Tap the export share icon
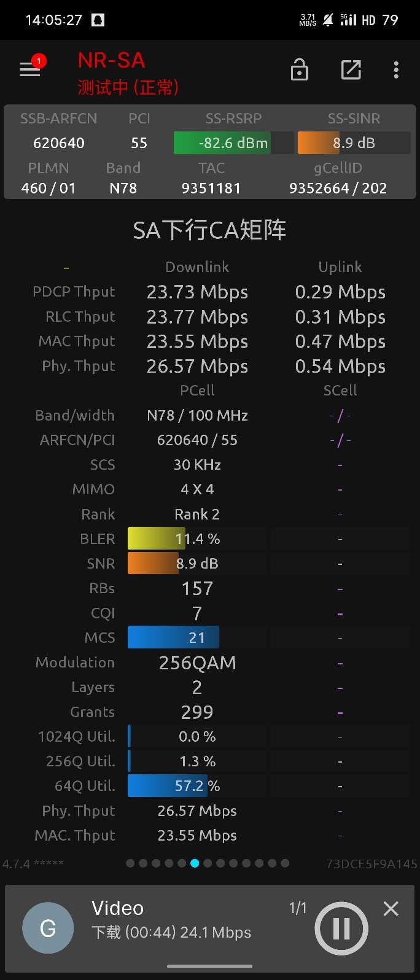 pos(351,70)
